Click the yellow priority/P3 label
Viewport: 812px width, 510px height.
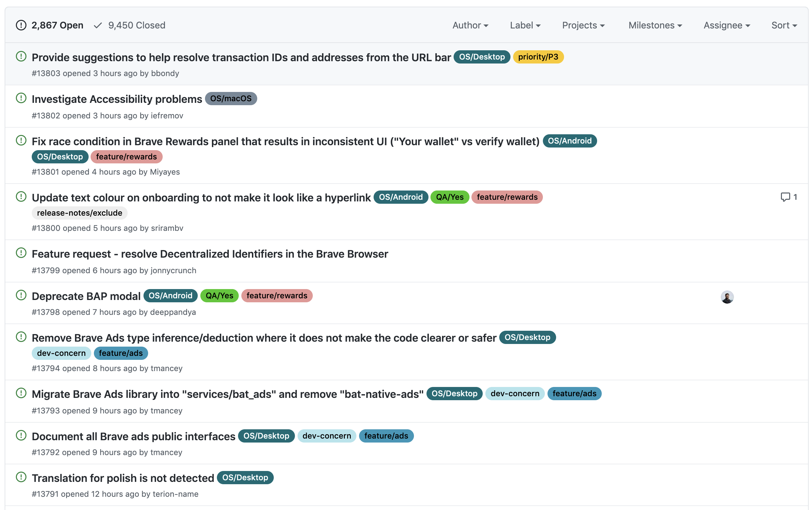(538, 57)
